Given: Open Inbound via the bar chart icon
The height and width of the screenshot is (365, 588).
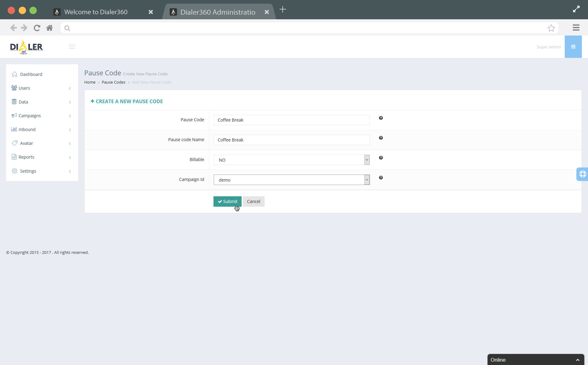Looking at the screenshot, I should 14,129.
